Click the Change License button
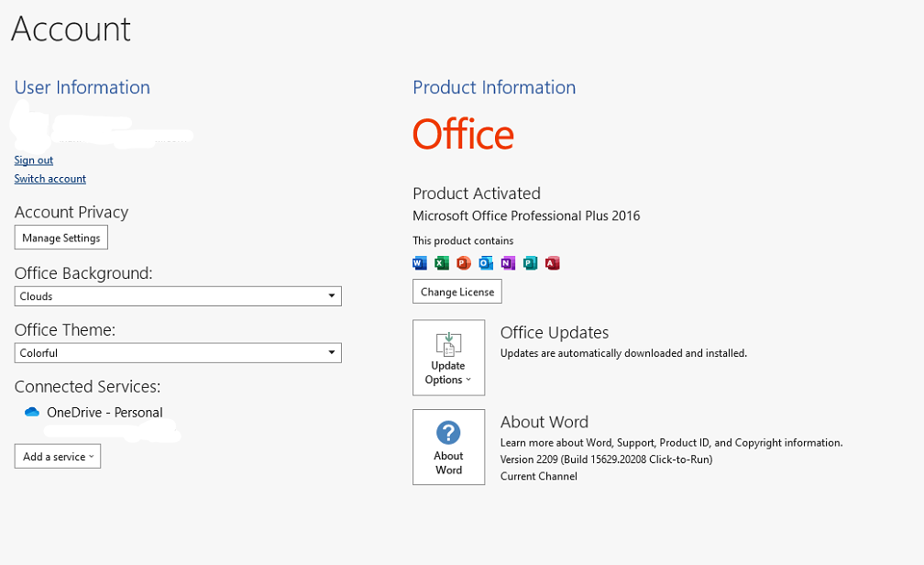 coord(457,292)
